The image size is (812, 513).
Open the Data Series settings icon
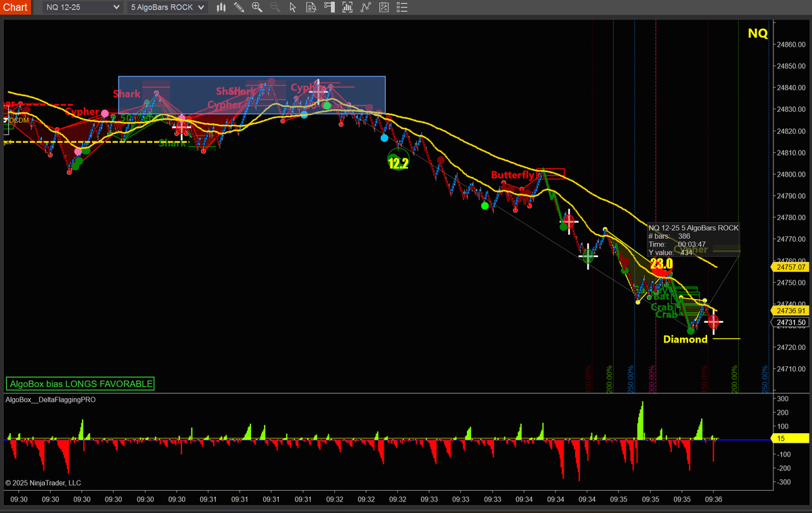(x=348, y=7)
